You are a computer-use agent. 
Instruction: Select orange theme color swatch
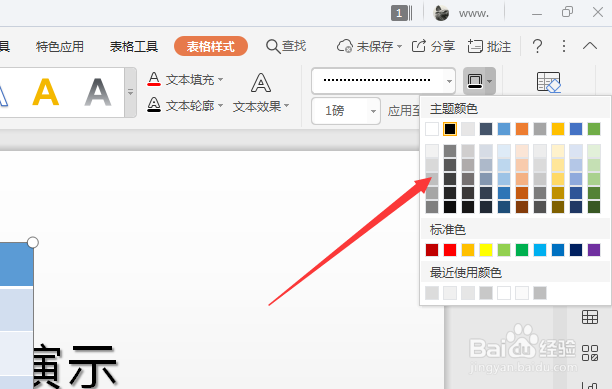point(522,129)
